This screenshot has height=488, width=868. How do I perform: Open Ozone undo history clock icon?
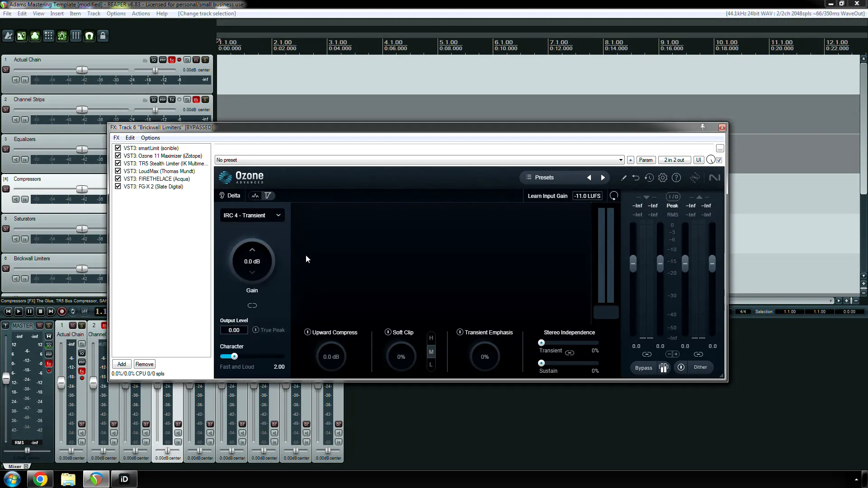[x=649, y=178]
